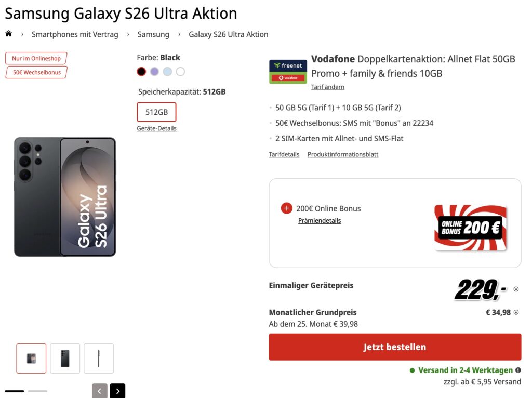
Task: Click the home icon in breadcrumb
Action: (x=8, y=34)
